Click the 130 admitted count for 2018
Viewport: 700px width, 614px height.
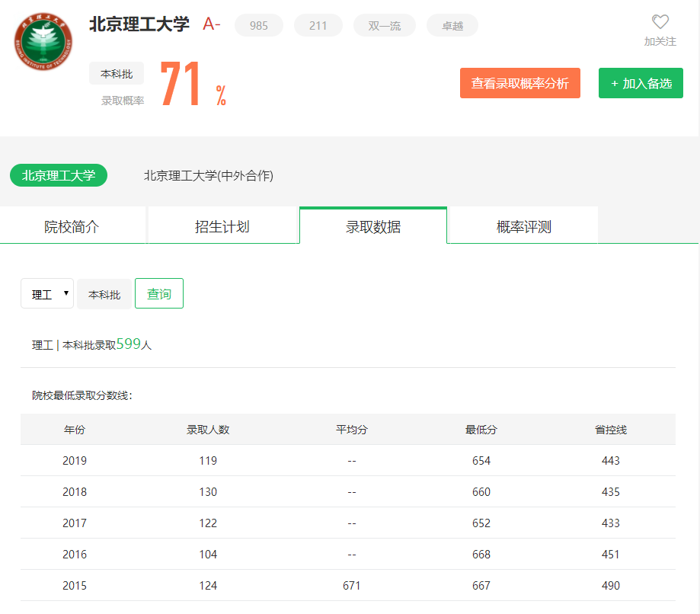(208, 491)
